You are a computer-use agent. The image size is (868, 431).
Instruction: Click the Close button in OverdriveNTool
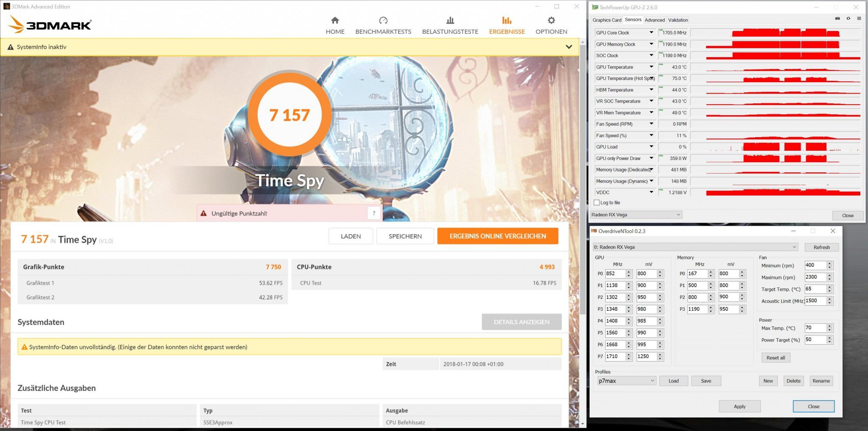(x=813, y=406)
